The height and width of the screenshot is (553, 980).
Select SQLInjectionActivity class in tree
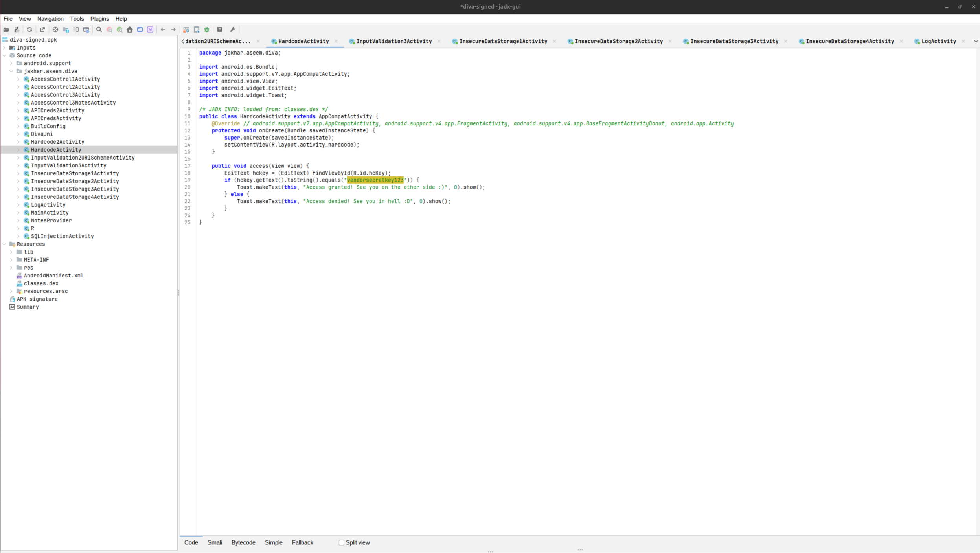pos(62,236)
